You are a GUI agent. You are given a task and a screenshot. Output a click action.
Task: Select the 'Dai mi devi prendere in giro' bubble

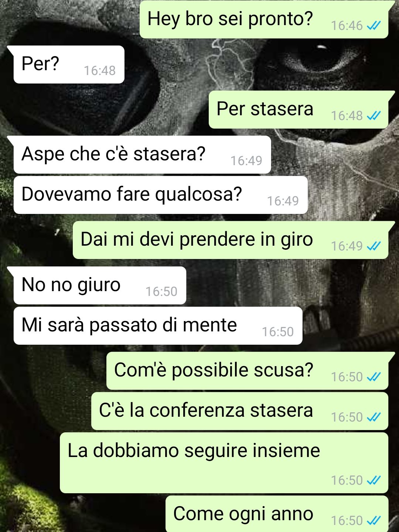click(231, 240)
